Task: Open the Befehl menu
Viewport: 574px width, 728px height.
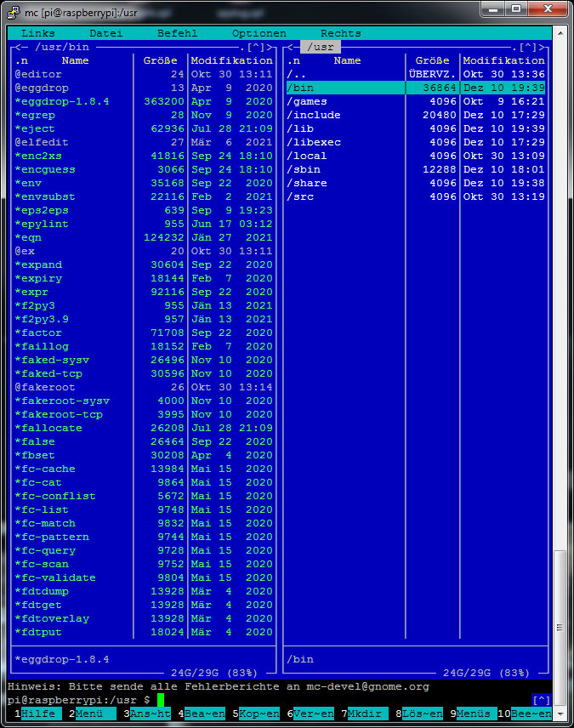Action: tap(177, 33)
